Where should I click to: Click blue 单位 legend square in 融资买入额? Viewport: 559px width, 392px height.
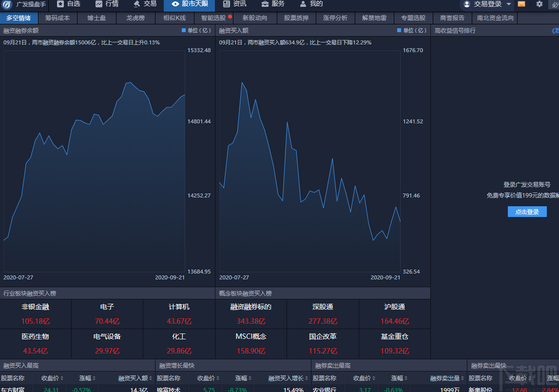point(399,30)
